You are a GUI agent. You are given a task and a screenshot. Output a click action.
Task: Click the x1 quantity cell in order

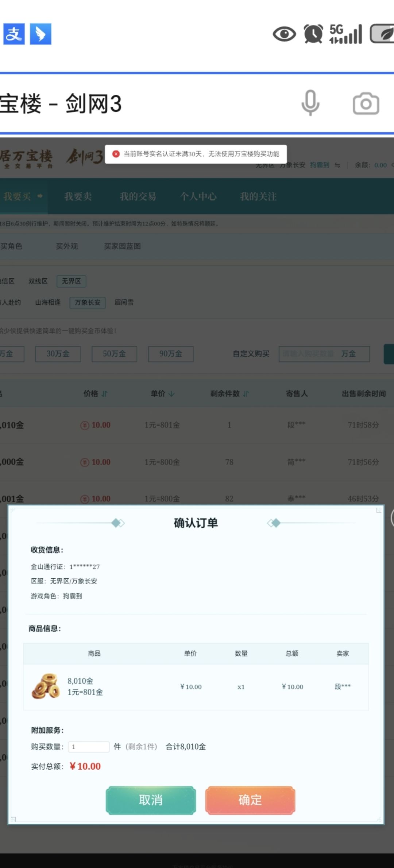241,687
